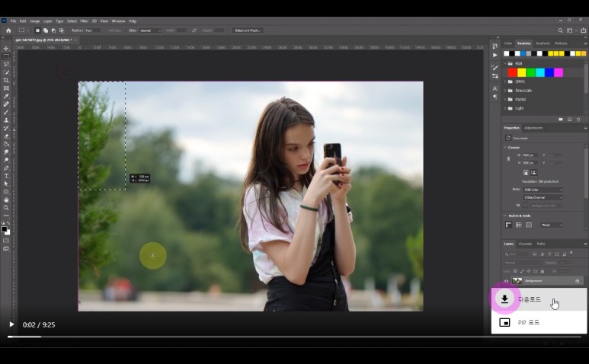Open the search magnifier at top right
The height and width of the screenshot is (364, 589).
560,30
